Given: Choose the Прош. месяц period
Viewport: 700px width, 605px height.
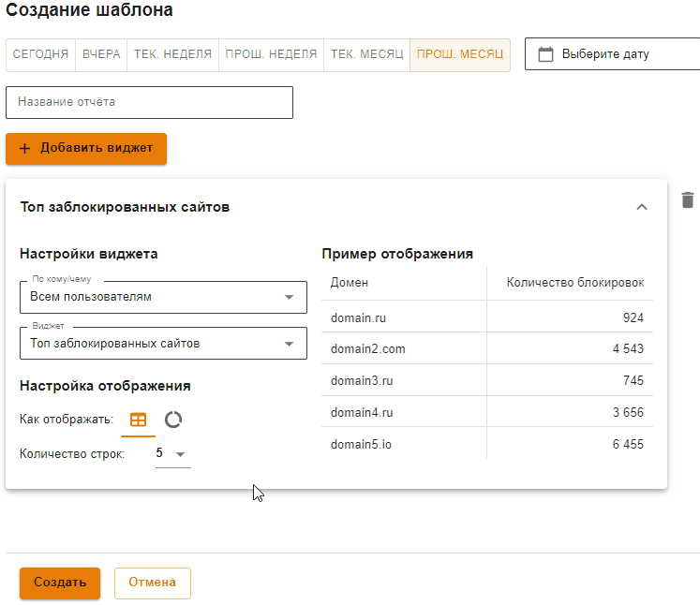Looking at the screenshot, I should [x=459, y=54].
